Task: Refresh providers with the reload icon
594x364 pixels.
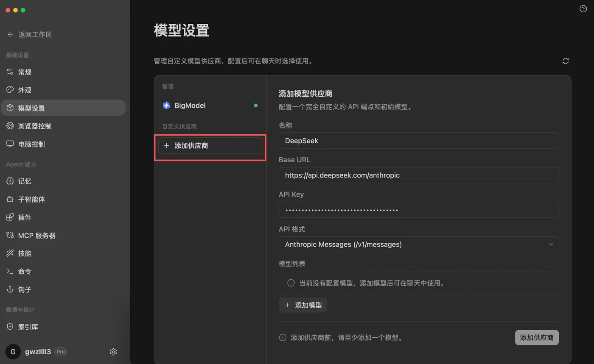Action: 566,61
